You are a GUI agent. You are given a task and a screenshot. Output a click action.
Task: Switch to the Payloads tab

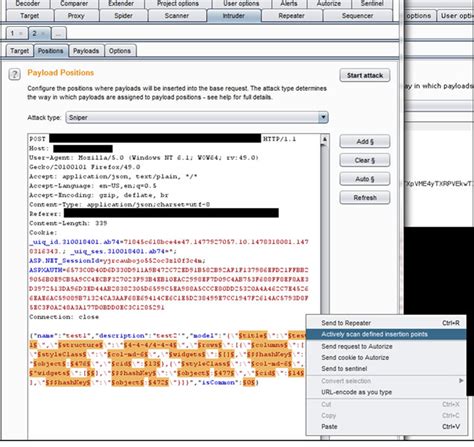click(x=86, y=51)
